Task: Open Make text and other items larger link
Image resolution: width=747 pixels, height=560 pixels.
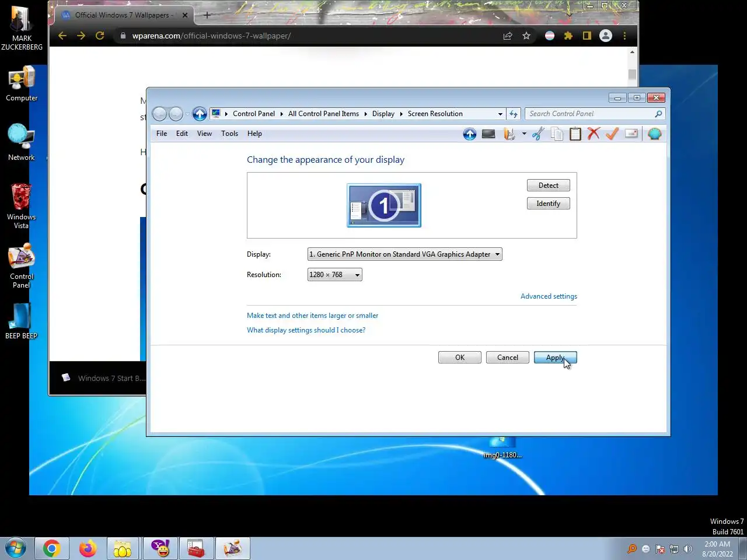Action: coord(313,316)
